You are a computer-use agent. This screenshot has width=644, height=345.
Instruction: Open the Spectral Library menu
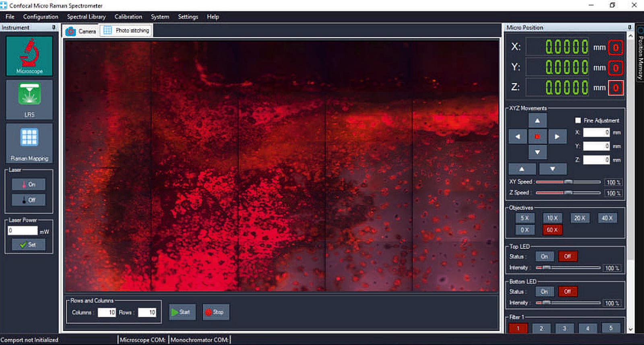pos(86,17)
